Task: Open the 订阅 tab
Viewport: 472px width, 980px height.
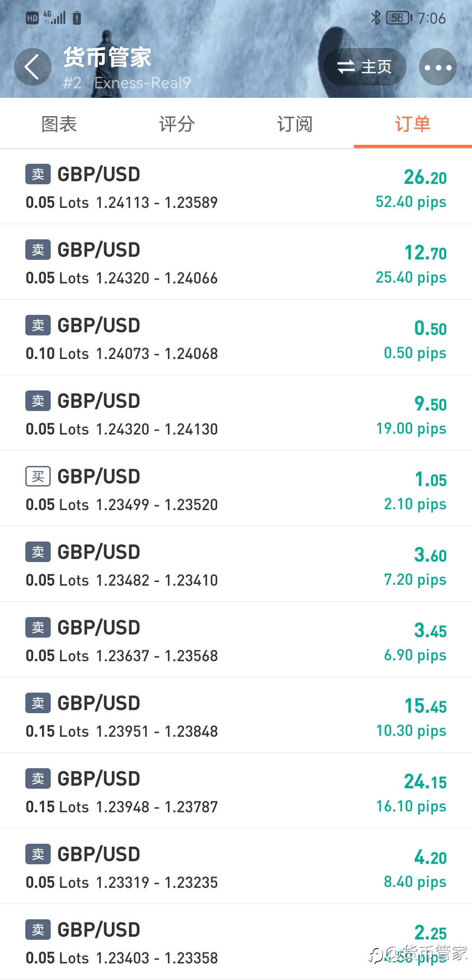Action: tap(295, 124)
